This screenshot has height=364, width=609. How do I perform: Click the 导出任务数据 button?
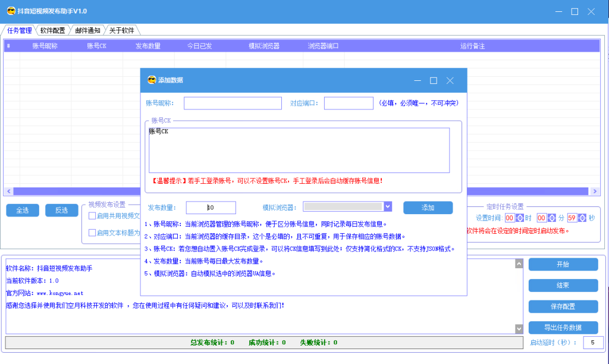[563, 328]
